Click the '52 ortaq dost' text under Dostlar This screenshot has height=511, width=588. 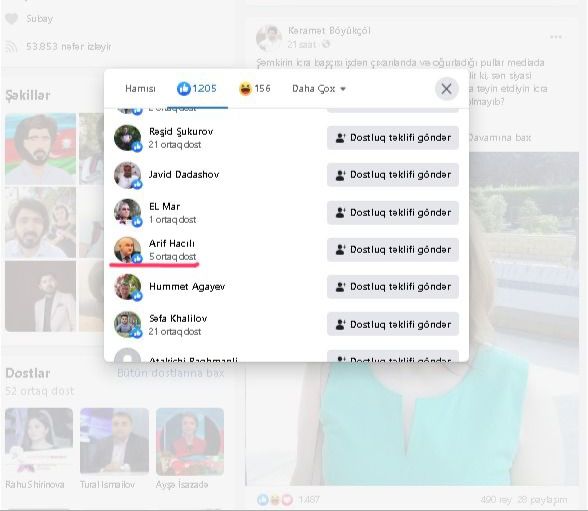[x=39, y=391]
